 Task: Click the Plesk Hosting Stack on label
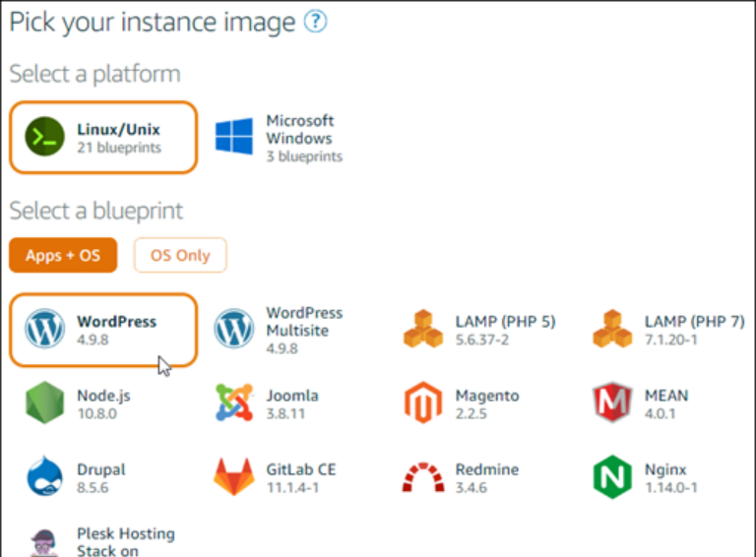(126, 542)
